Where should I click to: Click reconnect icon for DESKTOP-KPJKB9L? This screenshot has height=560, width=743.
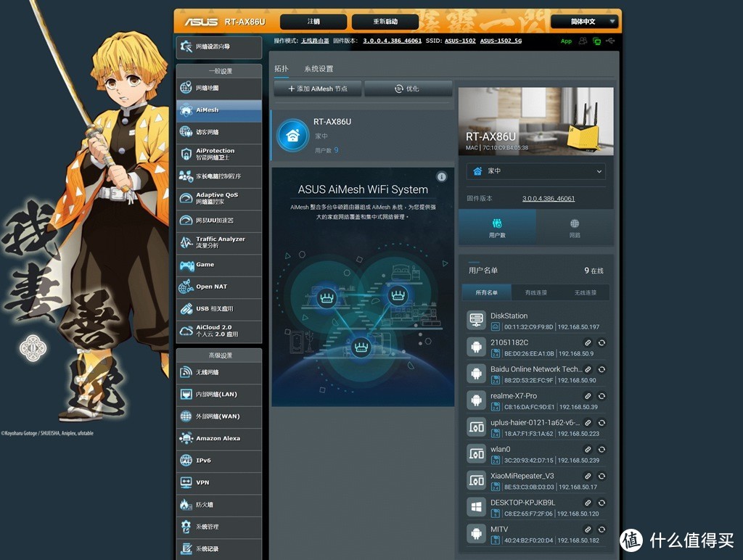click(602, 503)
